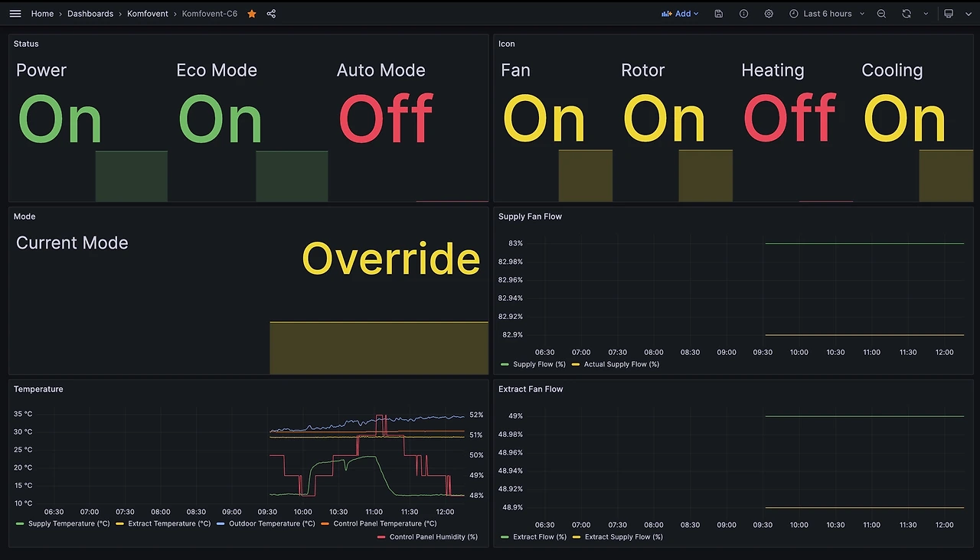Click the Fan stat value On
Screen dimensions: 980x560
544,119
